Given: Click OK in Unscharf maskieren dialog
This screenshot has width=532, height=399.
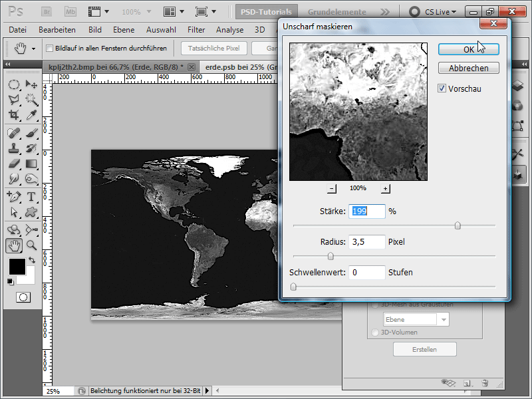Looking at the screenshot, I should (x=469, y=49).
